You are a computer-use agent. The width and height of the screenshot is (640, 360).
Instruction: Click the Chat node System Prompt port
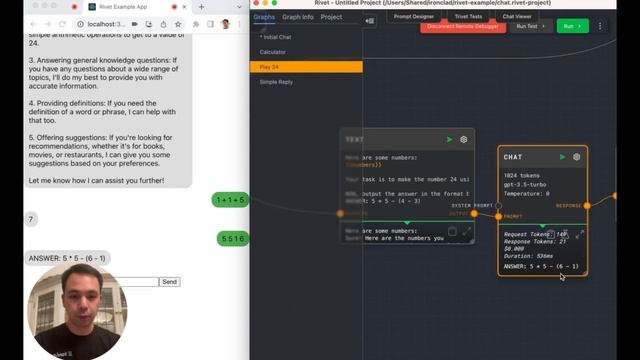(x=498, y=206)
